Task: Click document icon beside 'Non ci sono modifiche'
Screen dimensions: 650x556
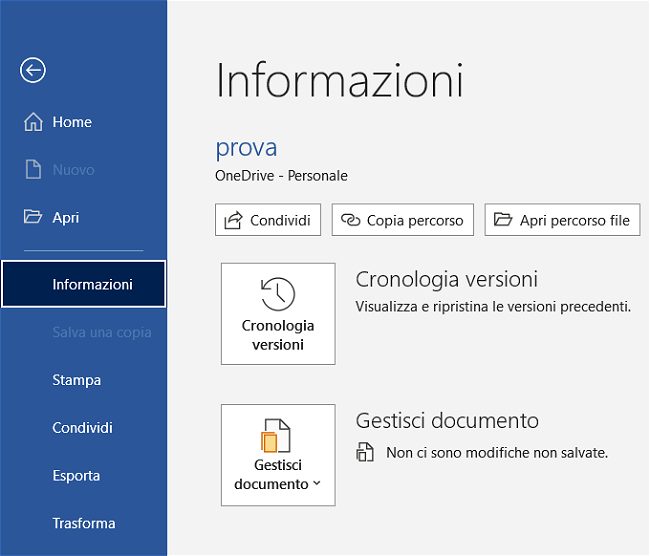Action: pos(365,453)
